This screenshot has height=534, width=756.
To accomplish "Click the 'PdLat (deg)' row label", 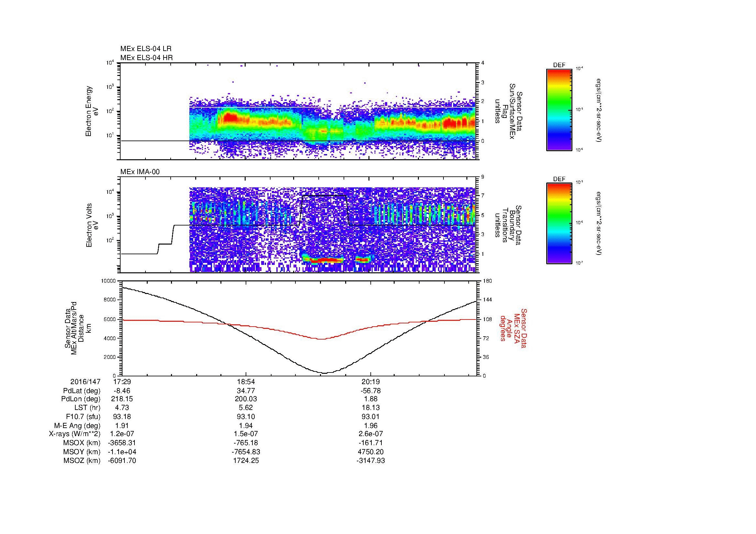I will pyautogui.click(x=82, y=391).
